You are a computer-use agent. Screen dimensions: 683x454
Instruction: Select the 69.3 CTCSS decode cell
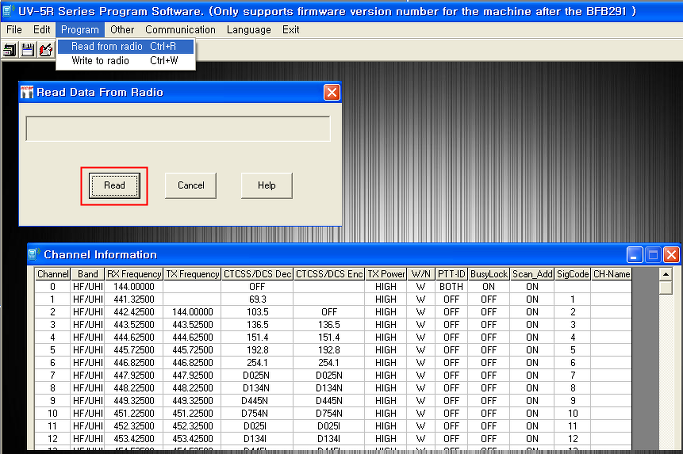[x=257, y=299]
